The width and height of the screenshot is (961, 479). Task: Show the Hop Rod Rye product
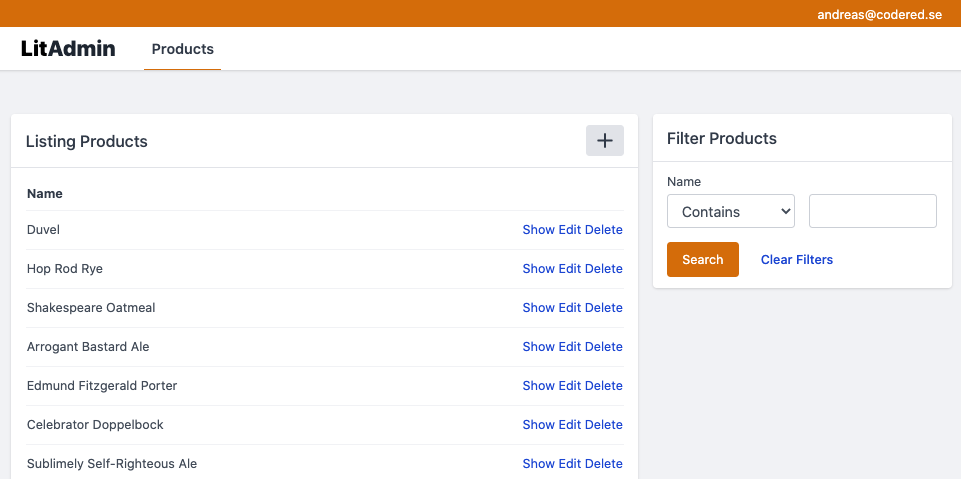[x=538, y=269]
